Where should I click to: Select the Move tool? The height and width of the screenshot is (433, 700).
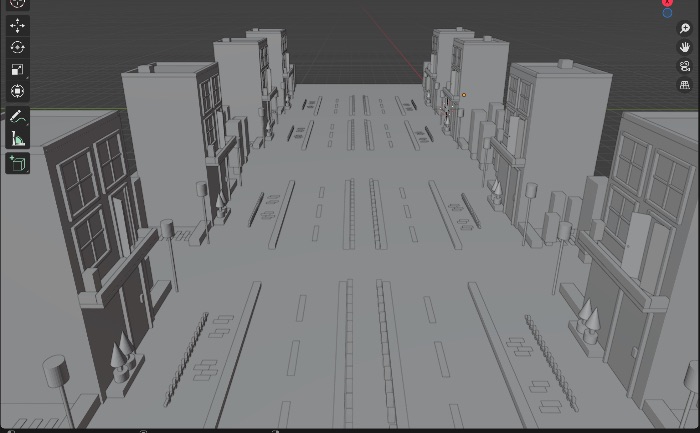click(17, 25)
